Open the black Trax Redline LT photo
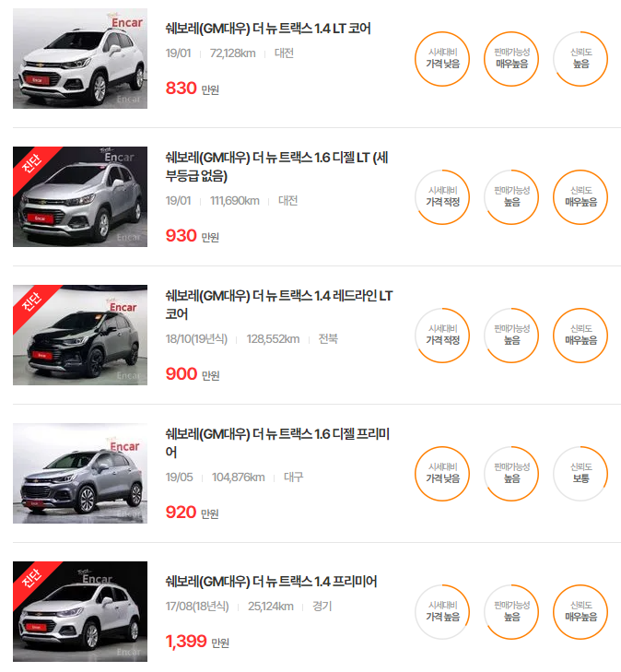The image size is (621, 672). pos(80,336)
